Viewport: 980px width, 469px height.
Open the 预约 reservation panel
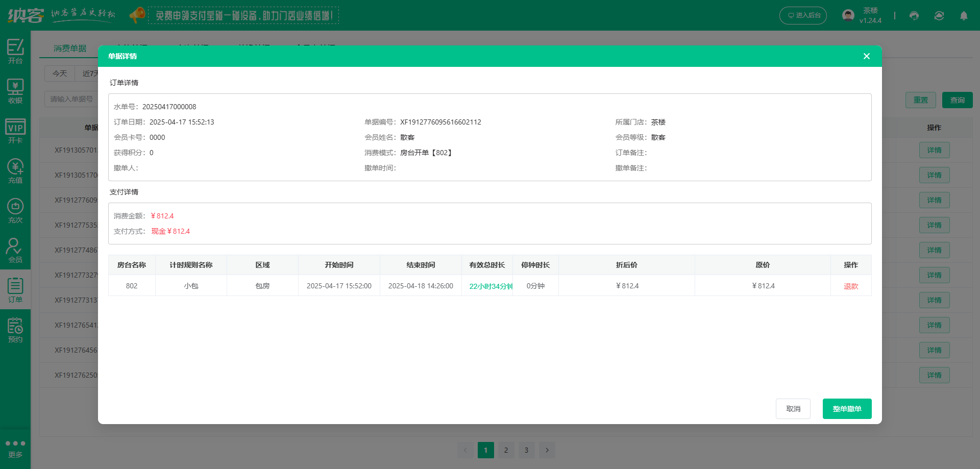[x=15, y=330]
